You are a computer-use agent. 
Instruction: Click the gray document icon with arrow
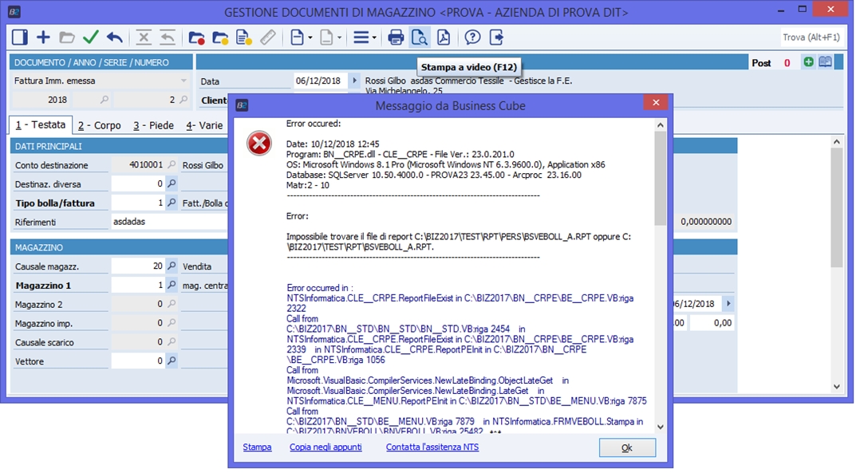[326, 37]
